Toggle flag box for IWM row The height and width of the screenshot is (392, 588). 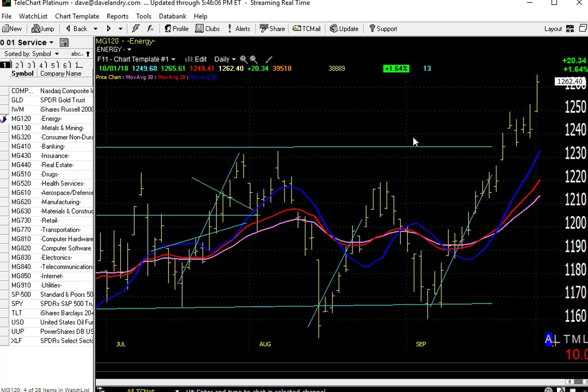(x=4, y=110)
